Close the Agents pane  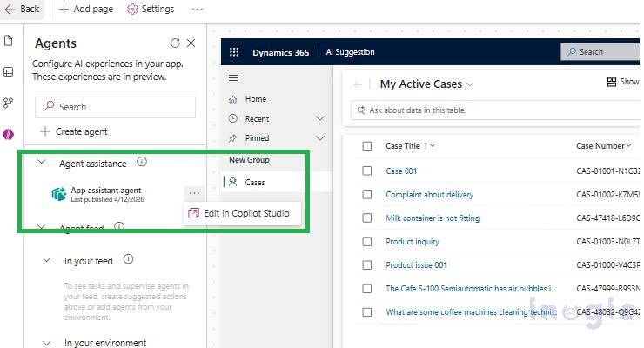point(191,43)
